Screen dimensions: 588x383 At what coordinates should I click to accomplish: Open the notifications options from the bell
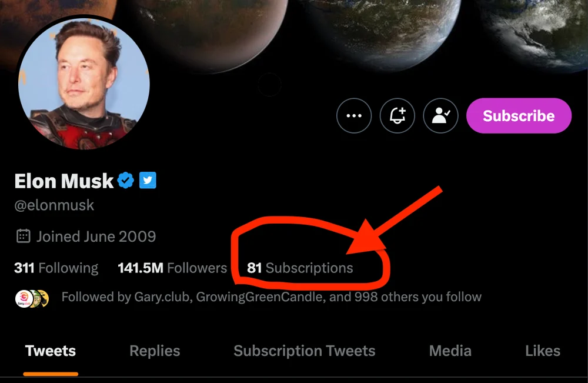click(x=397, y=116)
